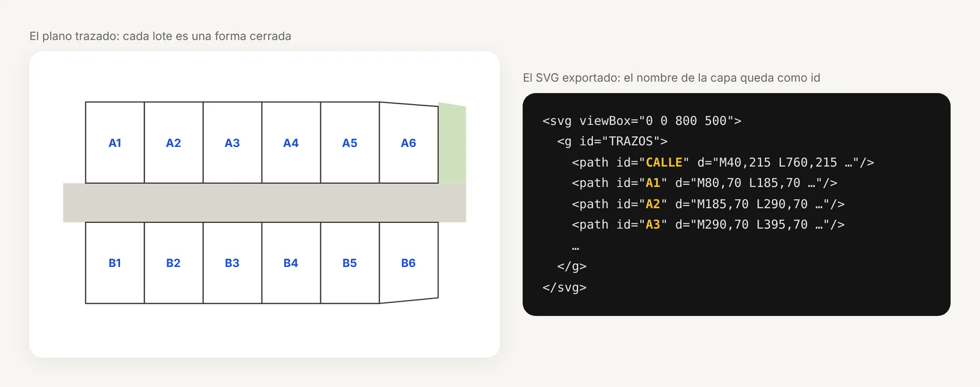The width and height of the screenshot is (980, 387).
Task: Choose lot B5 in the plan
Action: (x=350, y=263)
